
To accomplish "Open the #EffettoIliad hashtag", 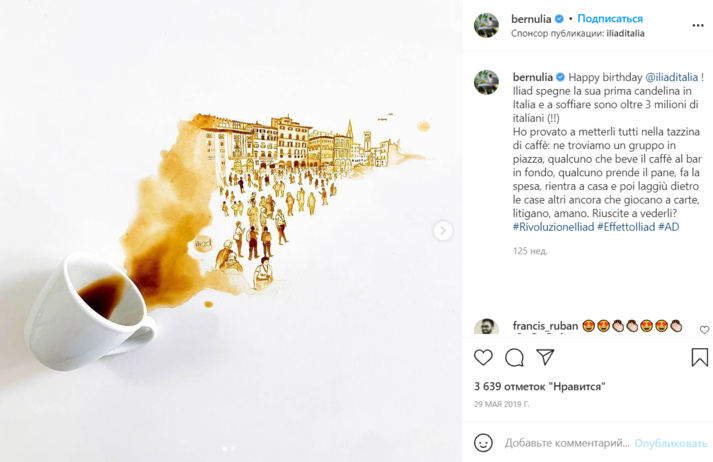I will click(626, 227).
